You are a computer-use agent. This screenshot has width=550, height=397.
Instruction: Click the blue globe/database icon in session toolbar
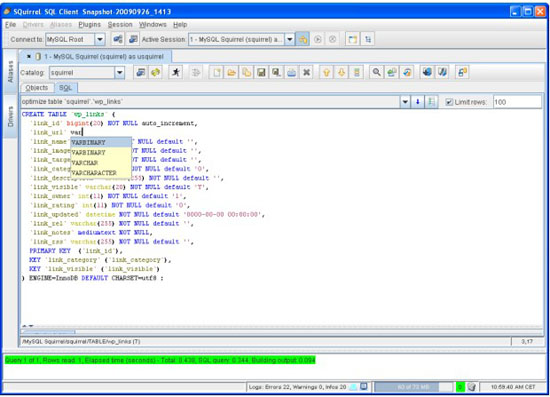click(x=427, y=73)
